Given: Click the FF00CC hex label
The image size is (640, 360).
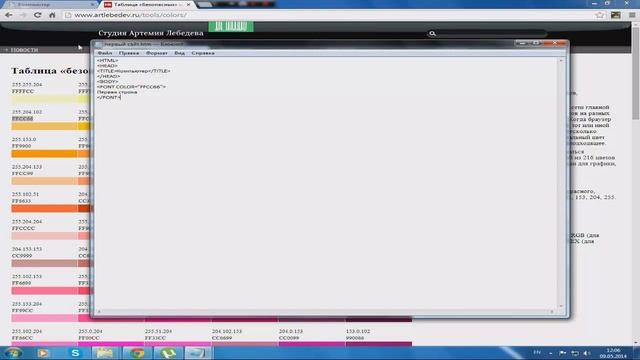Looking at the screenshot, I should (89, 338).
